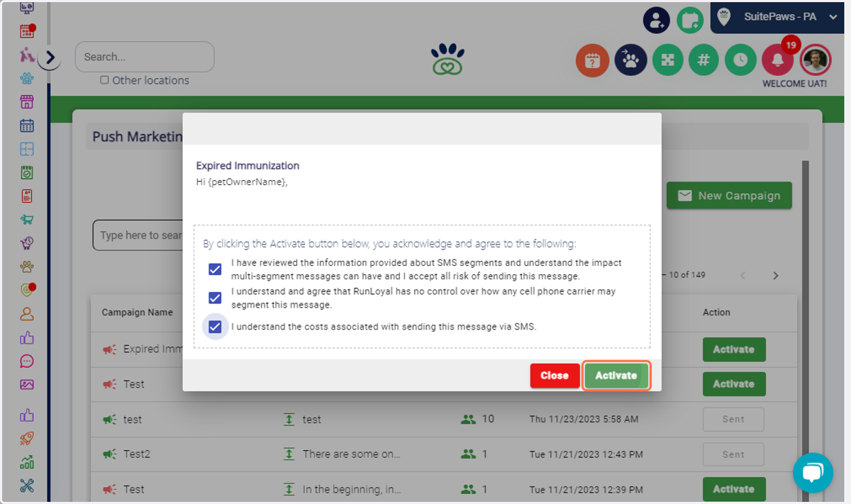Open the lower purple thumbs-up sidebar icon
This screenshot has height=504, width=851.
point(27,415)
